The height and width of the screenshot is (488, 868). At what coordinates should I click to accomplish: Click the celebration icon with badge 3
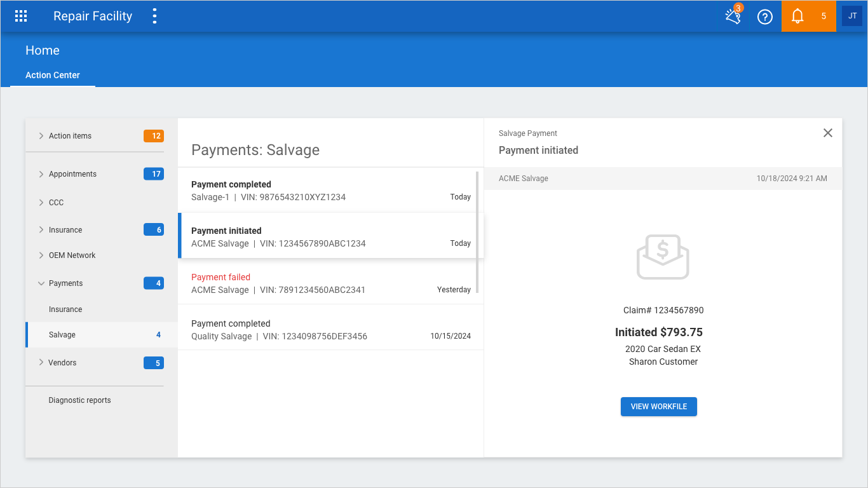coord(733,17)
